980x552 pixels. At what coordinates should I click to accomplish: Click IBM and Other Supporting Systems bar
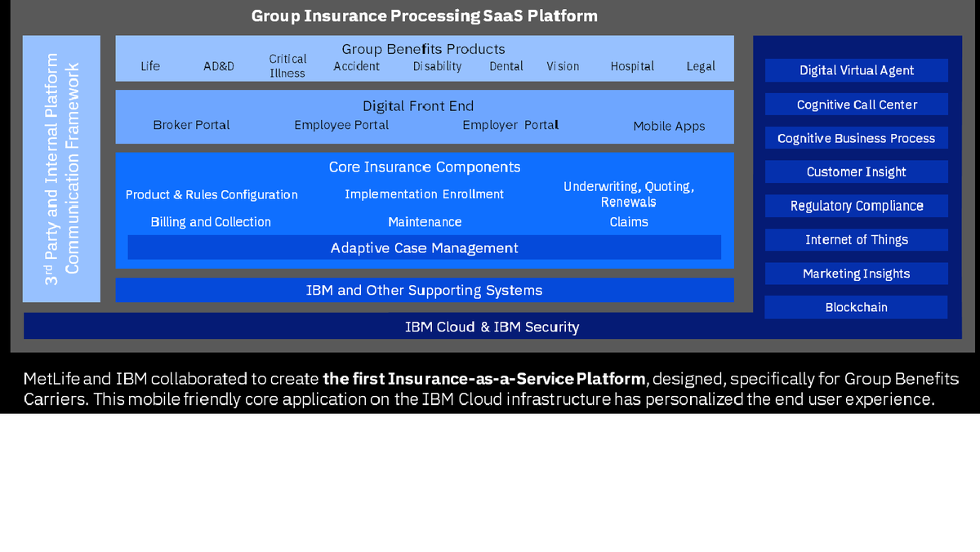coord(425,290)
